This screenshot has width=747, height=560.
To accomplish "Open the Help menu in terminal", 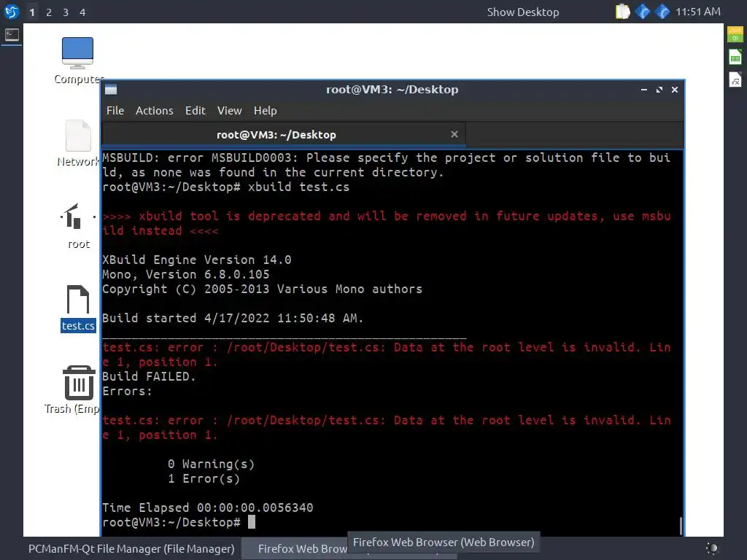I will pos(266,111).
